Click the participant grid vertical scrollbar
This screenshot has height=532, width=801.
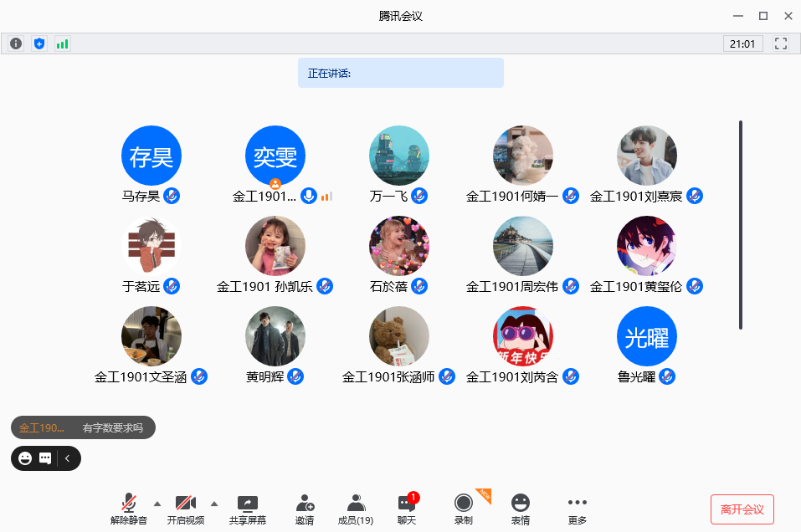point(740,225)
